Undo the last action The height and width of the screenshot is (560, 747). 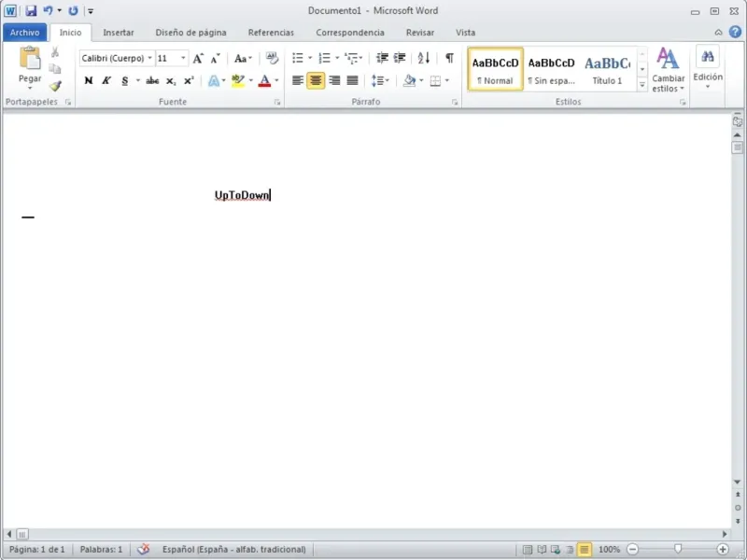[x=48, y=10]
